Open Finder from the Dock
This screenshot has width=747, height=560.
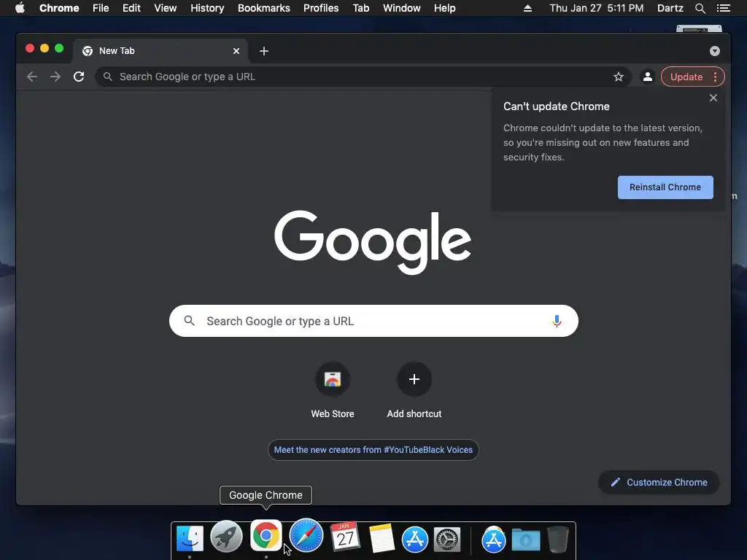[190, 539]
